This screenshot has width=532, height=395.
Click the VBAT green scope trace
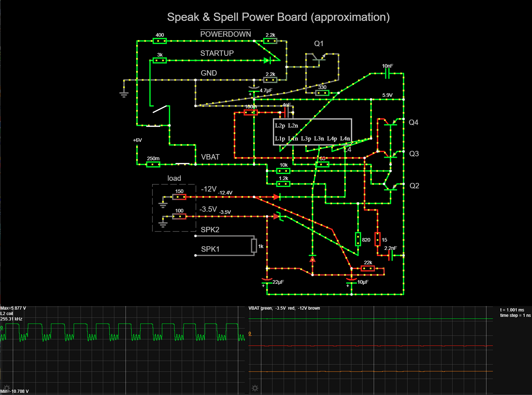pos(371,319)
